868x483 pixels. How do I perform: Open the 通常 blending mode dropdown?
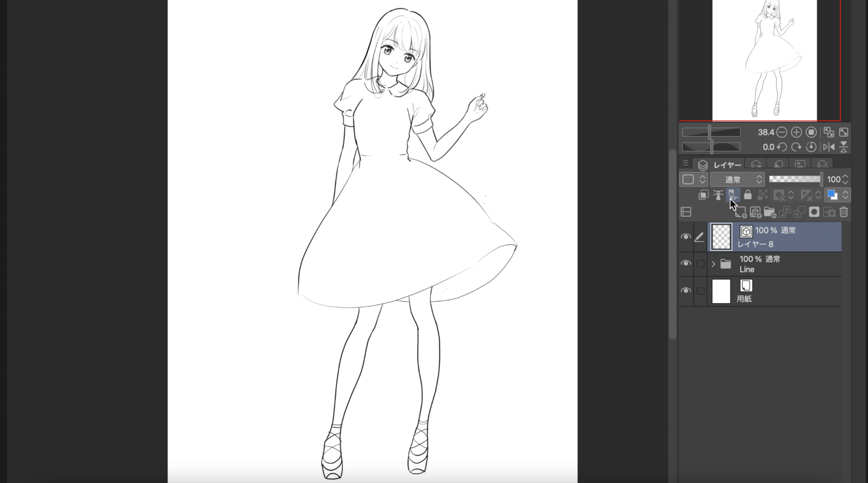pyautogui.click(x=737, y=179)
